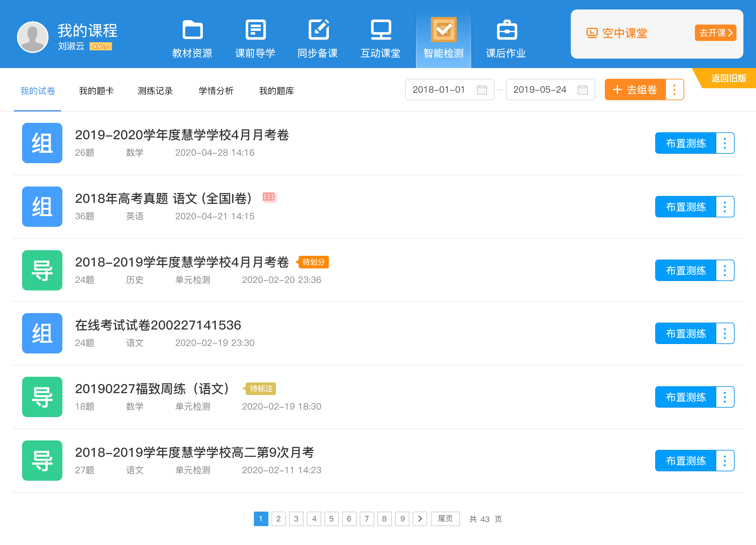Viewport: 756px width, 545px height.
Task: Open more menu for 在线考试试卷200227141536
Action: click(725, 333)
